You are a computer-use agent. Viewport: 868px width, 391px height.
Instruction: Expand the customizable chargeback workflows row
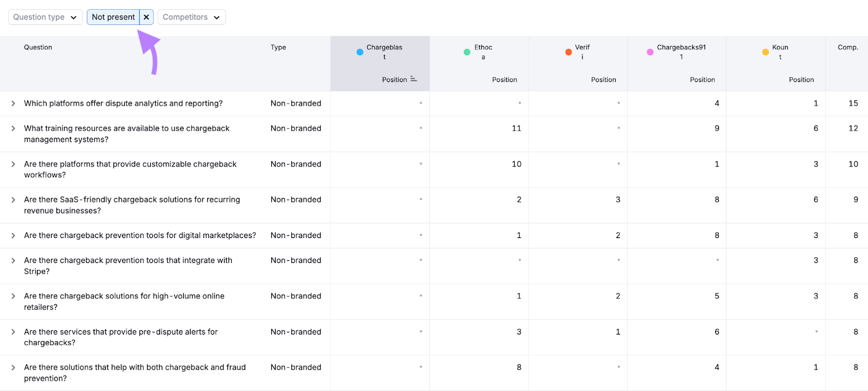(x=13, y=164)
